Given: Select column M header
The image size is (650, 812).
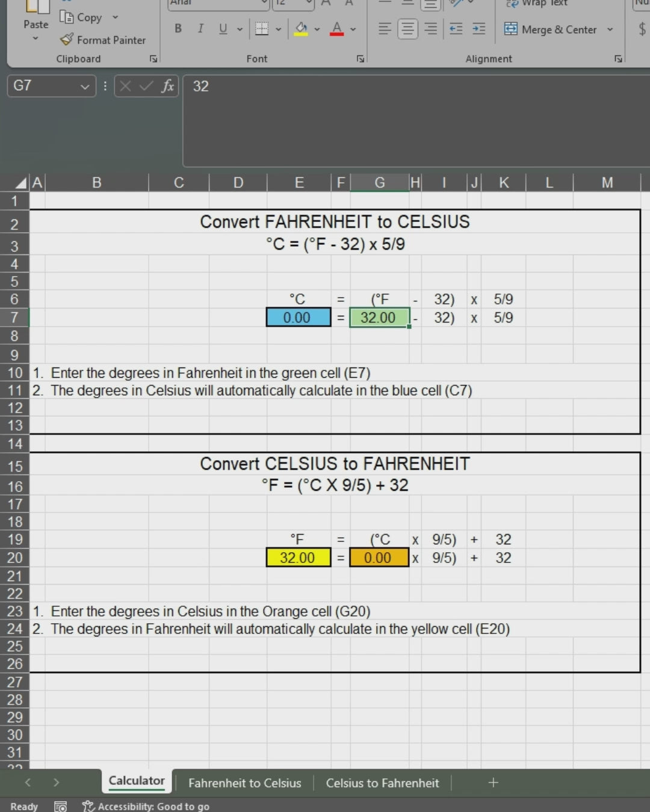Looking at the screenshot, I should click(607, 183).
